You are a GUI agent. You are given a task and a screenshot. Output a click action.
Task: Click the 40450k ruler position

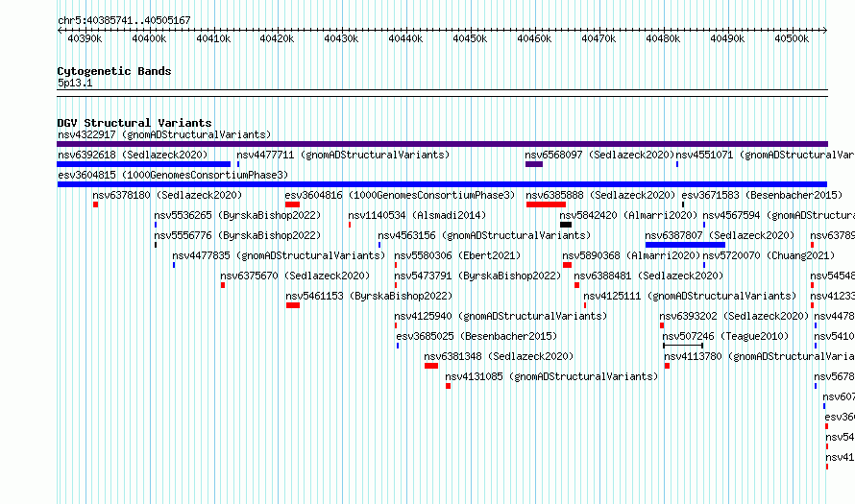(x=470, y=38)
